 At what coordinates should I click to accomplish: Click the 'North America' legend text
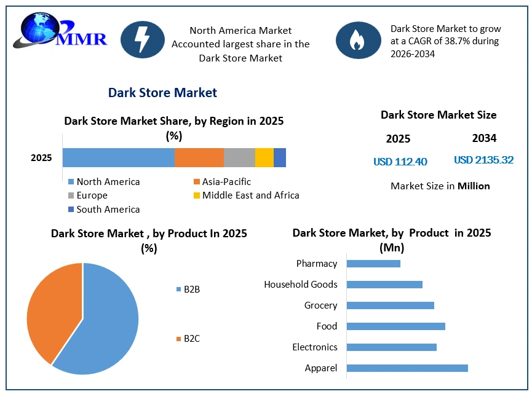pos(108,182)
